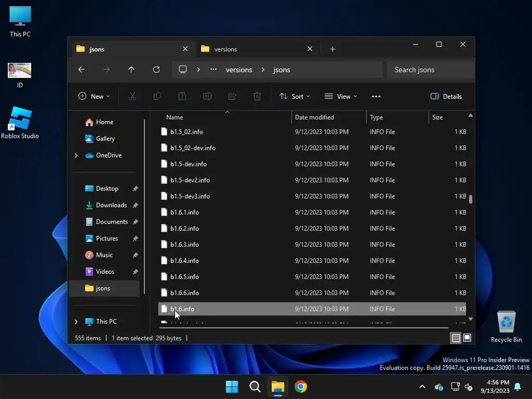Sort by Size column header
Image resolution: width=532 pixels, height=399 pixels.
(448, 117)
